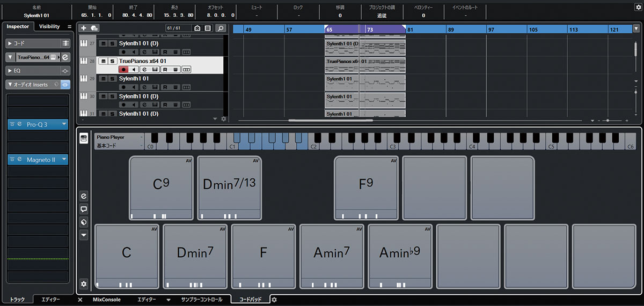Add a new track with plus icon
The width and height of the screenshot is (644, 306).
[x=83, y=28]
